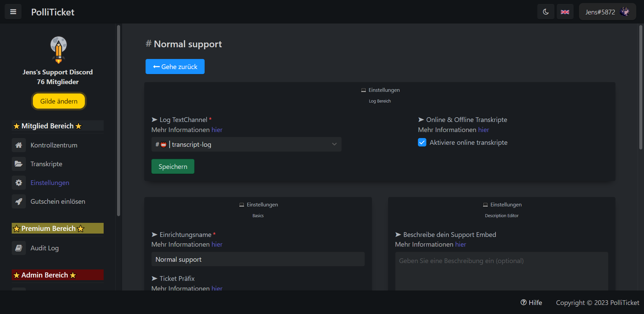Click the Einstellungen gear icon

point(19,183)
